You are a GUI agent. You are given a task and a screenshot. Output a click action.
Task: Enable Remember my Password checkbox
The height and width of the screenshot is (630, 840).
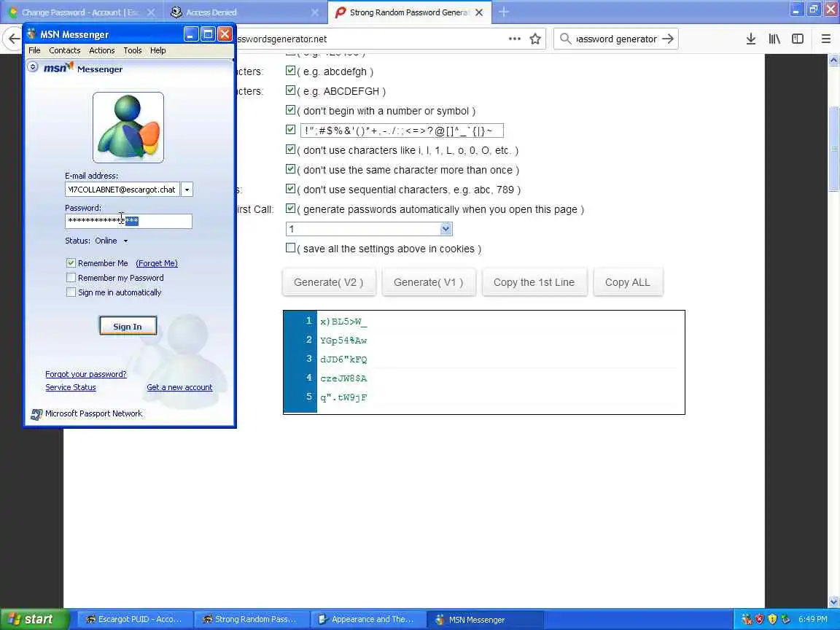pyautogui.click(x=71, y=278)
